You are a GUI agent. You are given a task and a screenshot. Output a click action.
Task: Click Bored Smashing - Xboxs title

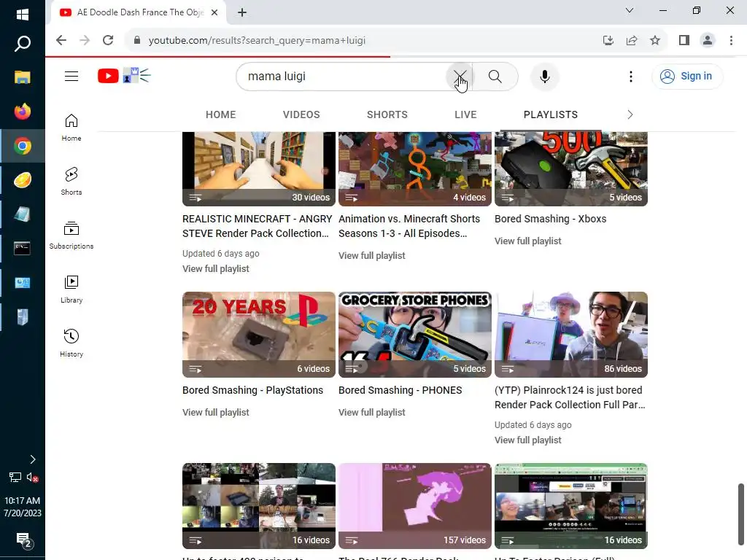[x=550, y=219]
